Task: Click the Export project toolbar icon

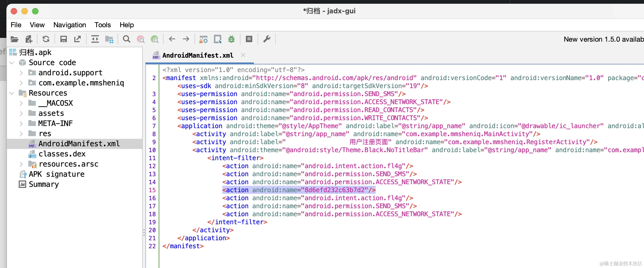Action: pos(77,39)
